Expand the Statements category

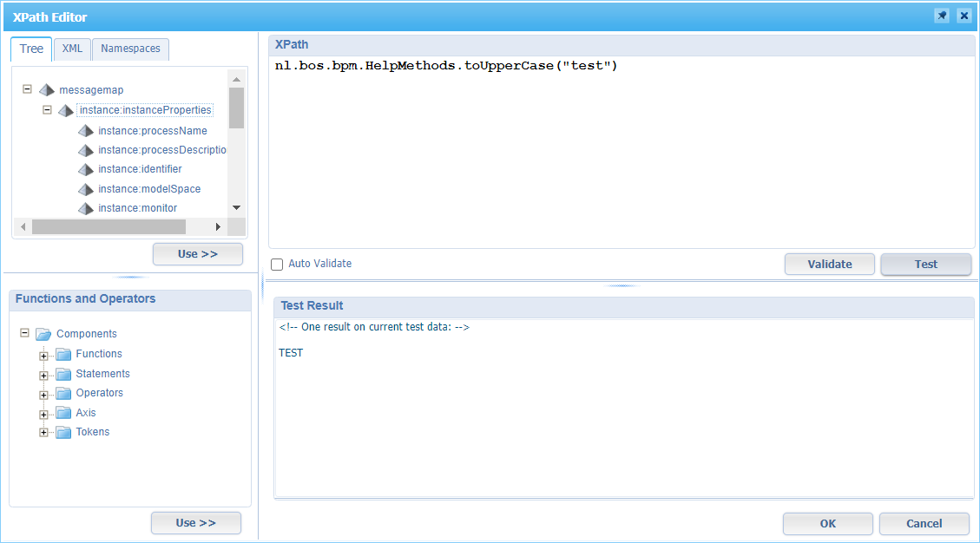(44, 373)
